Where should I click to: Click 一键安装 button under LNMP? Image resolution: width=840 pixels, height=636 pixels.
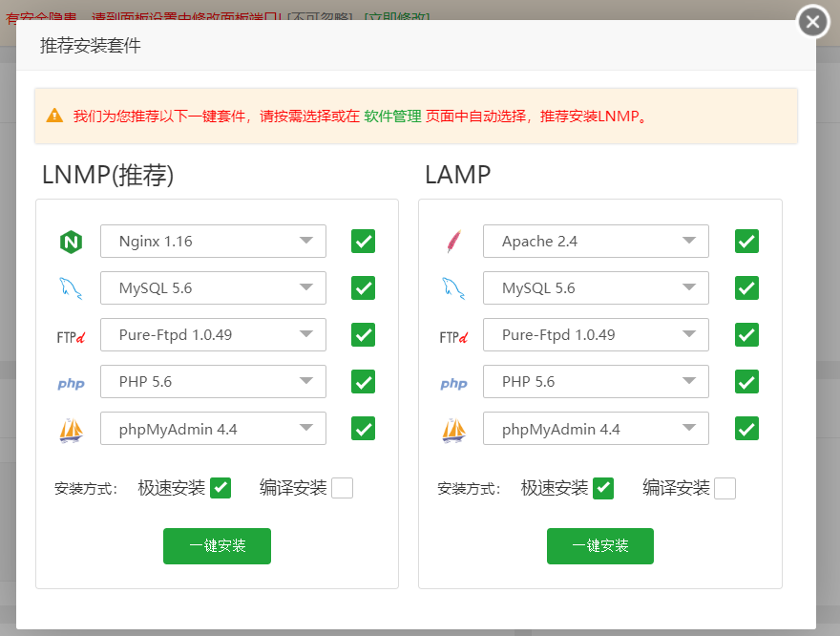tap(217, 546)
